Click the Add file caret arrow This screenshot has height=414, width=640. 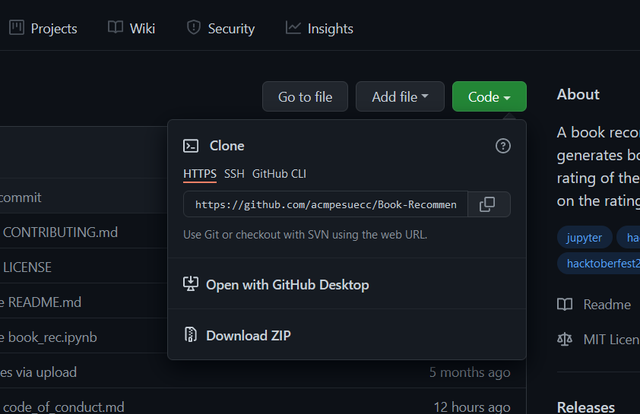(425, 96)
